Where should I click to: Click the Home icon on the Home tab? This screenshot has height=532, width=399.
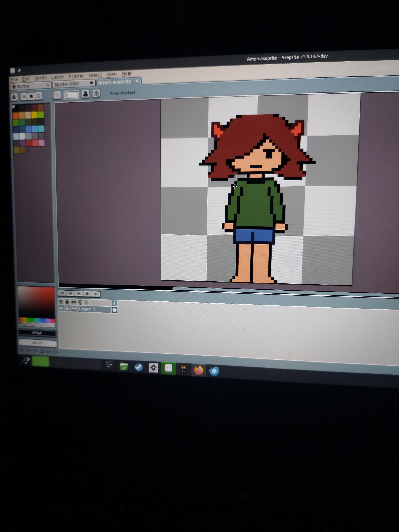click(x=14, y=87)
